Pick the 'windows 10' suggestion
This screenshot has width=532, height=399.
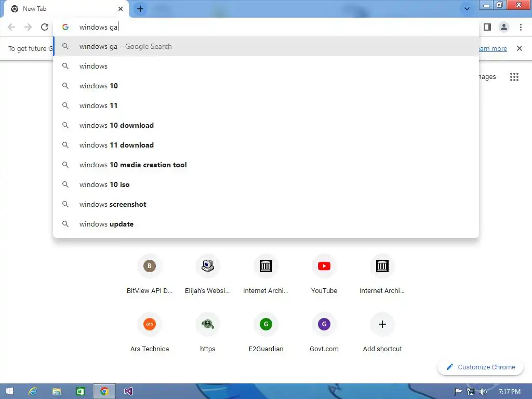click(x=266, y=86)
